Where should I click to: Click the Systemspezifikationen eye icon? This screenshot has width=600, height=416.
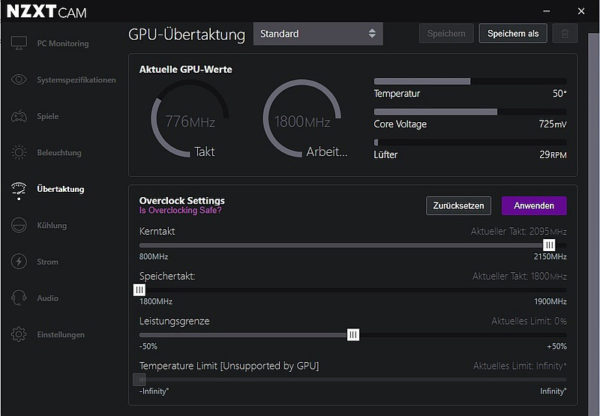tap(19, 80)
